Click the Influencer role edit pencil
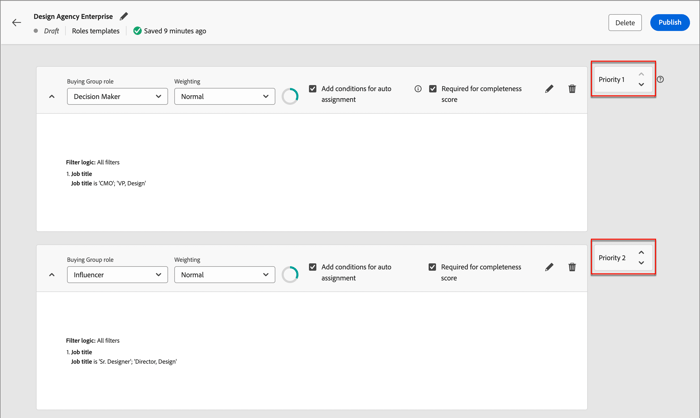Image resolution: width=700 pixels, height=418 pixels. point(549,267)
